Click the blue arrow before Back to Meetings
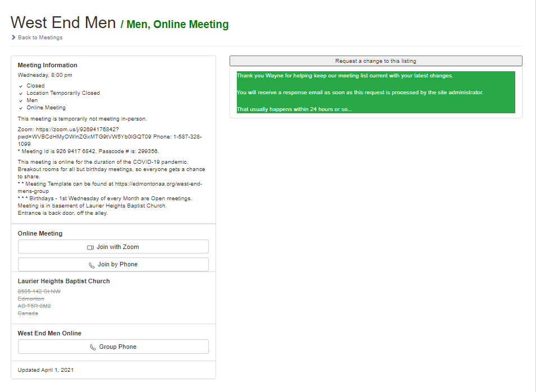Viewport: 536px width, 392px height. [x=13, y=38]
